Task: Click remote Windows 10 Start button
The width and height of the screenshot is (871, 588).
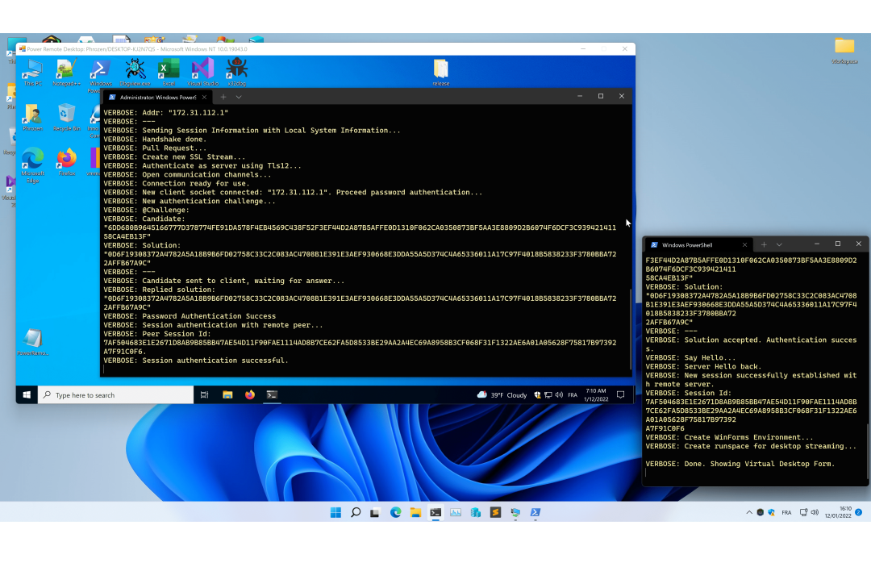Action: [x=27, y=394]
